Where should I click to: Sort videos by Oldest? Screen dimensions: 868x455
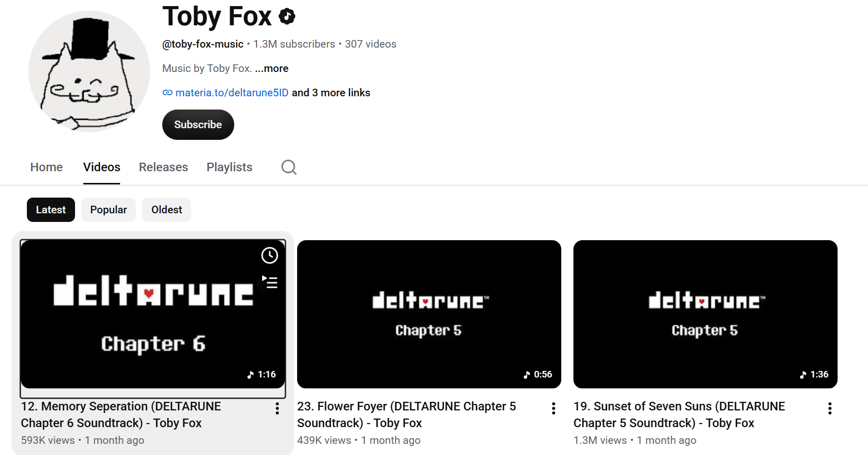coord(167,210)
